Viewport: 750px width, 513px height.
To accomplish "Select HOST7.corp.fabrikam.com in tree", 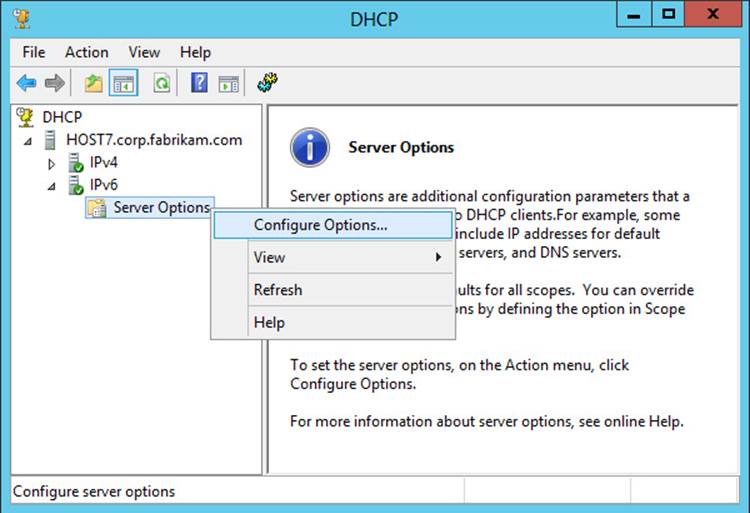I will [154, 140].
